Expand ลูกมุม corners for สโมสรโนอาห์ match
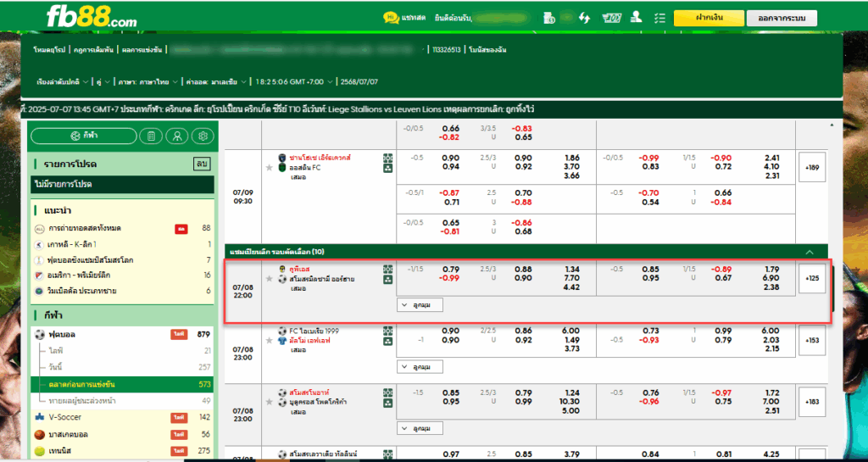Screen dimensions: 868x462 [x=420, y=428]
